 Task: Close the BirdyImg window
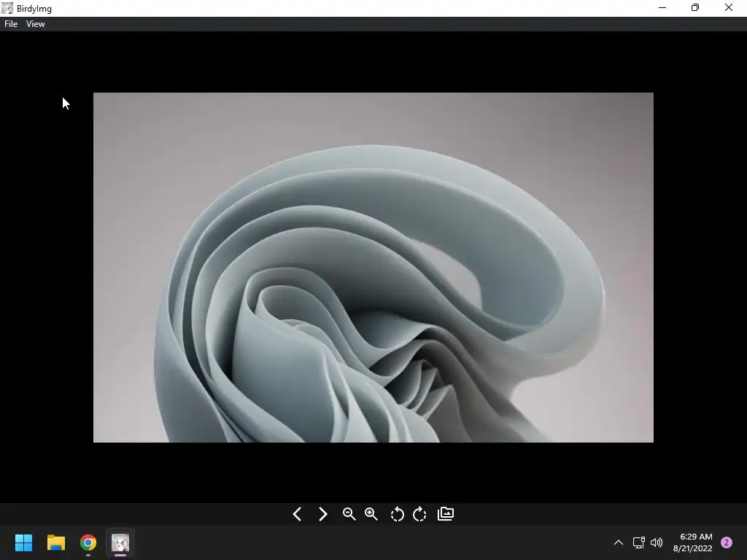click(x=729, y=7)
